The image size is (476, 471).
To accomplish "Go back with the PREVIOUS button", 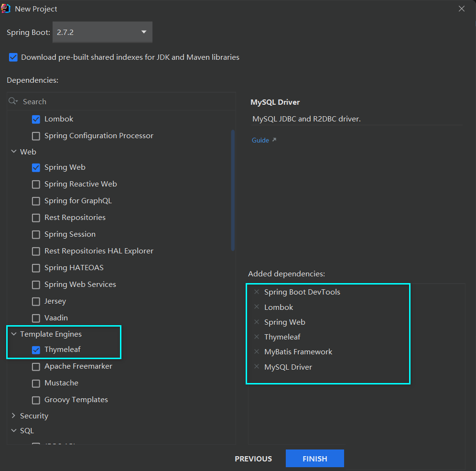I will [x=253, y=459].
